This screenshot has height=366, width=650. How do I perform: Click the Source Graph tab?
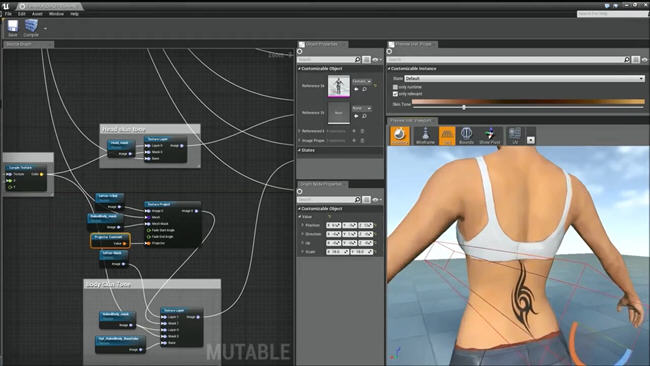29,44
